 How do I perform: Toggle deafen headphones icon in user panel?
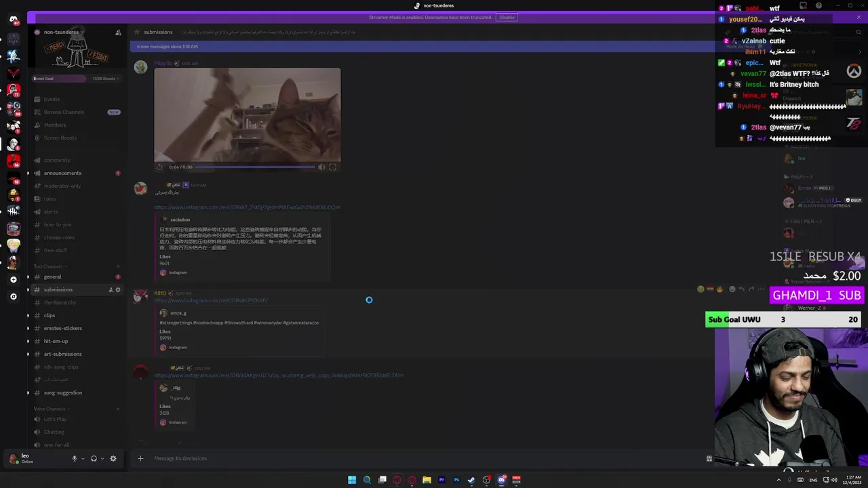click(94, 458)
